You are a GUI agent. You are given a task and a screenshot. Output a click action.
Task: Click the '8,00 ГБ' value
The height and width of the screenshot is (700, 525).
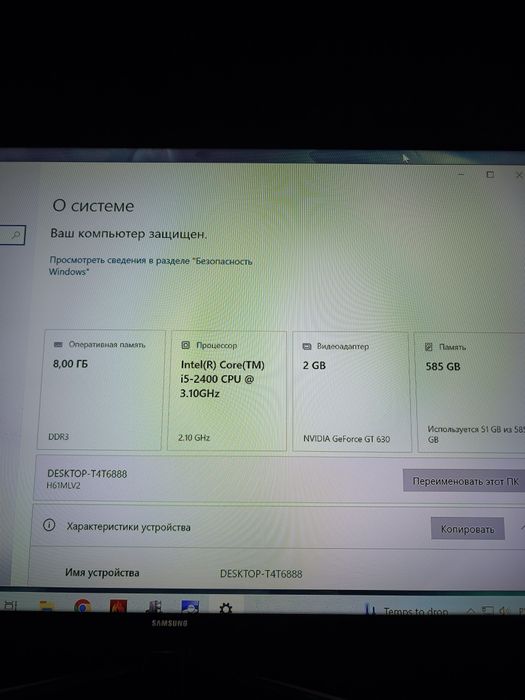71,364
